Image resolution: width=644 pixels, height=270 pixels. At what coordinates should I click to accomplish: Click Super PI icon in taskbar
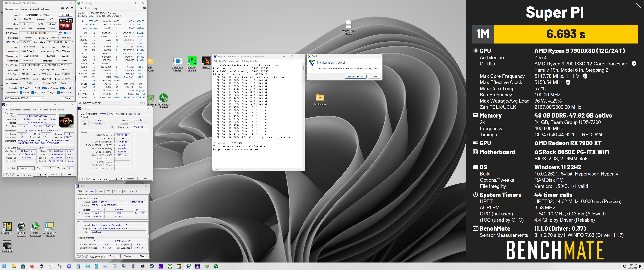tap(188, 266)
